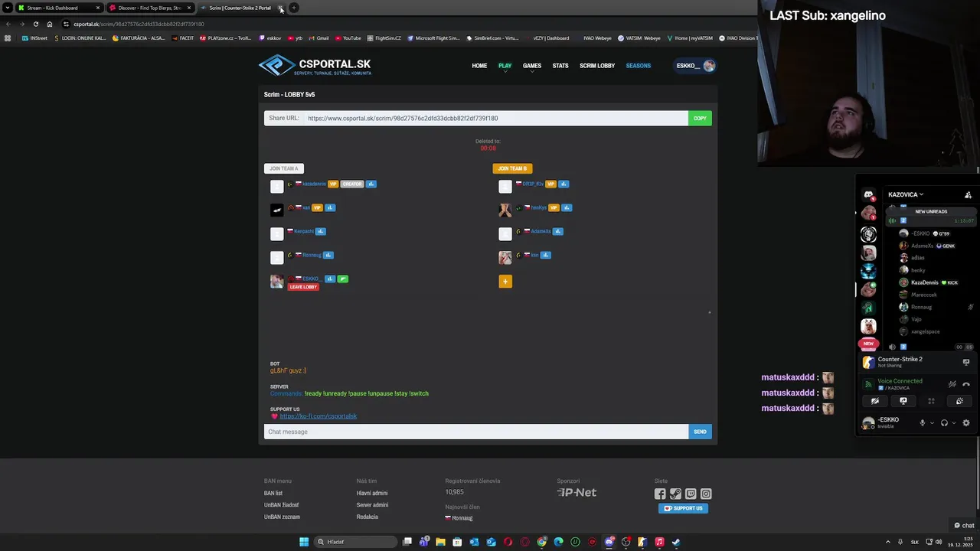980x551 pixels.
Task: Open stats icon next to henKys
Action: pos(567,207)
